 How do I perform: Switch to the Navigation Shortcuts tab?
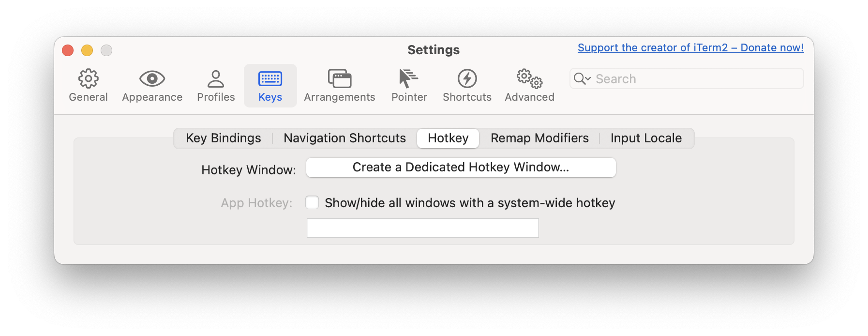point(344,138)
